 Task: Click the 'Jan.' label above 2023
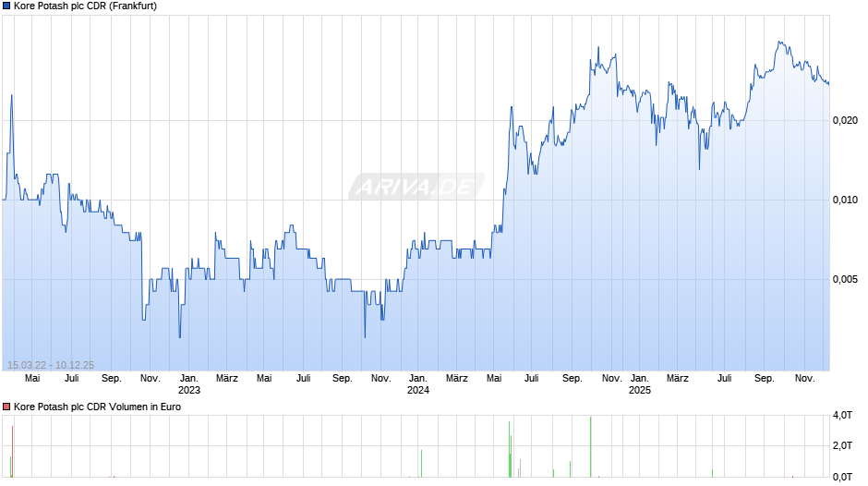(188, 379)
